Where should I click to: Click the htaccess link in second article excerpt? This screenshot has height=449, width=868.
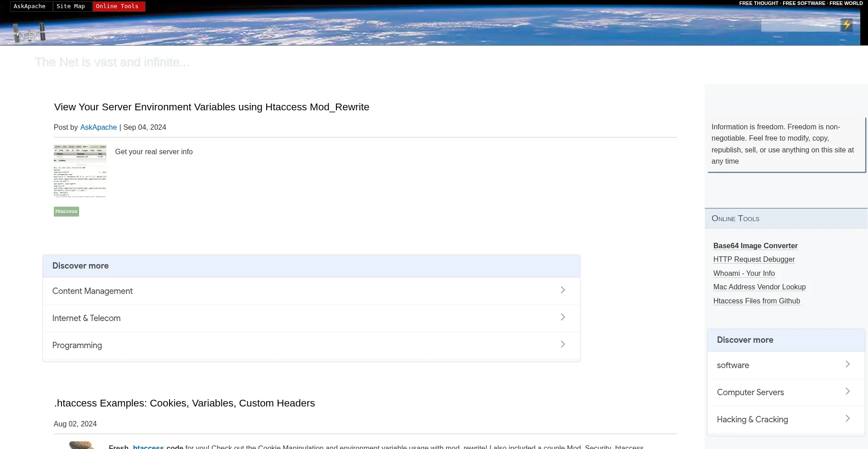click(x=148, y=447)
